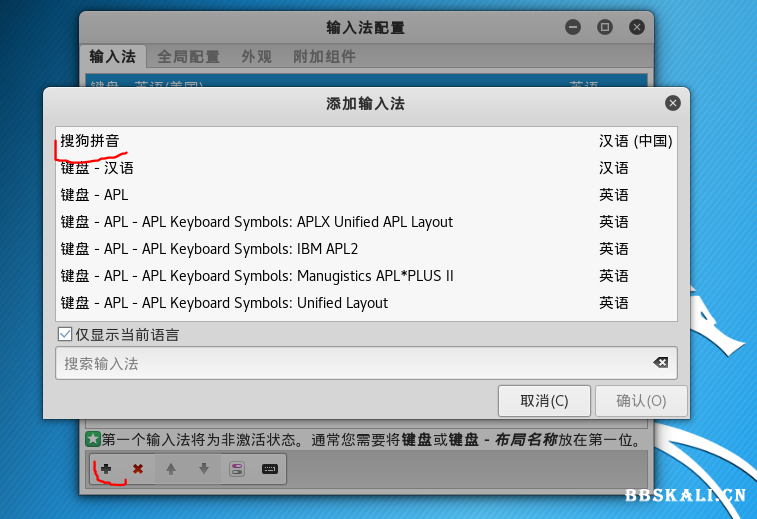Go to the 附加组件 tab

pos(324,57)
